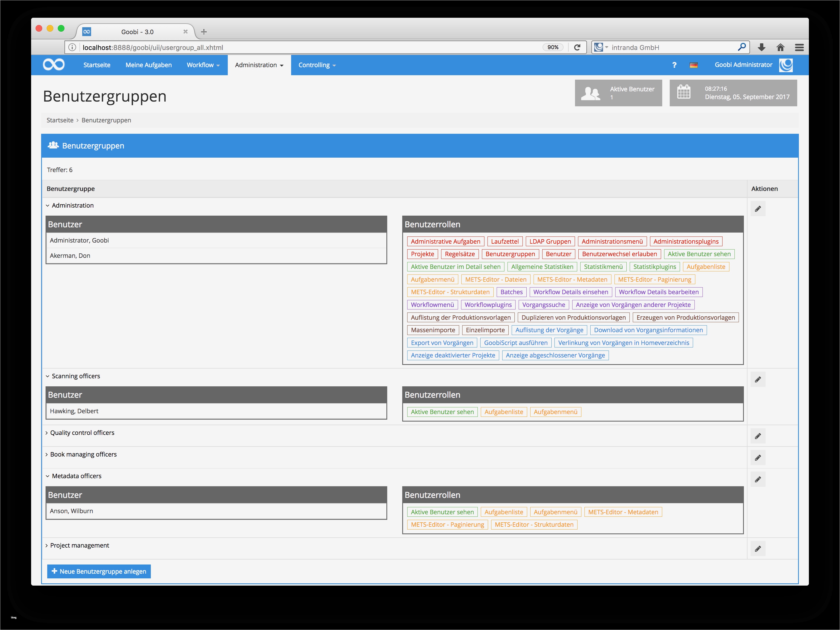Expand the Quality control officers group

47,433
